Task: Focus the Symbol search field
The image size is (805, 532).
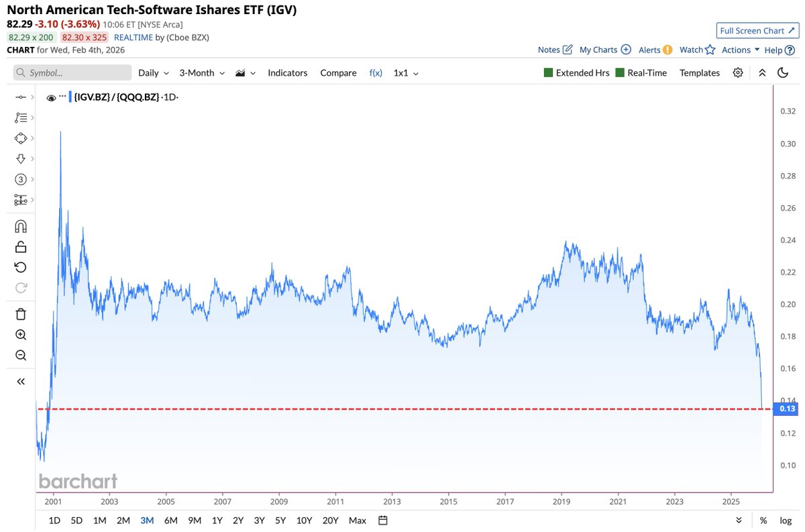Action: point(72,72)
